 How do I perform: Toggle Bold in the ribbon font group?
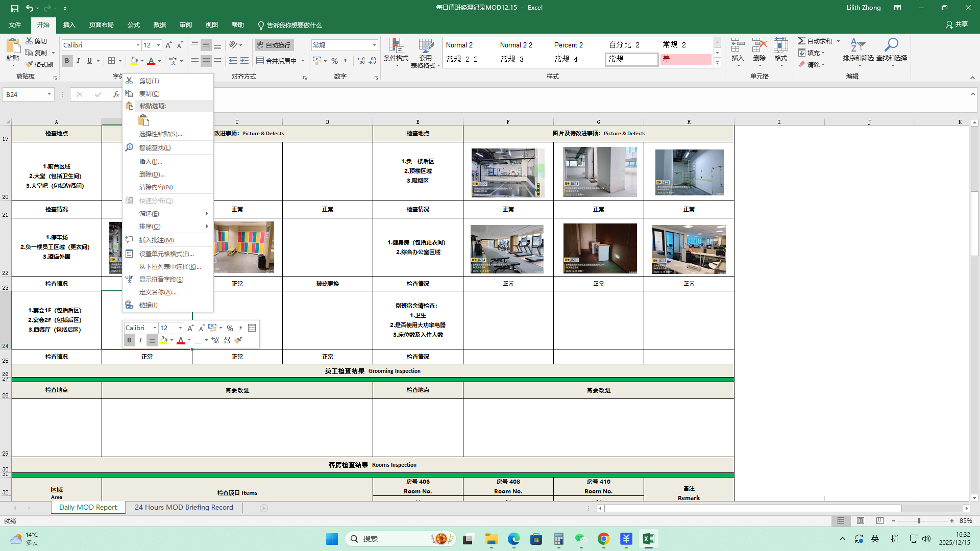pos(67,61)
